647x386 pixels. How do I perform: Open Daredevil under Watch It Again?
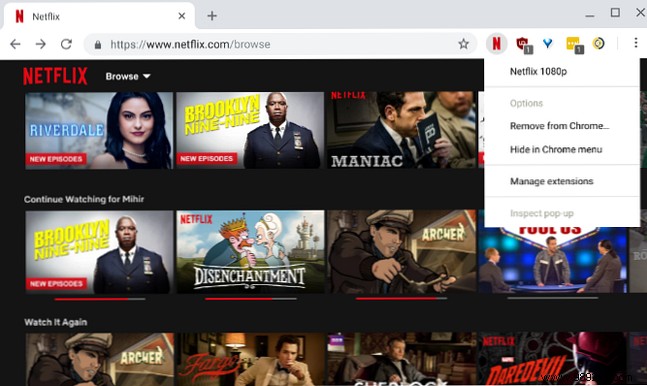(x=553, y=359)
